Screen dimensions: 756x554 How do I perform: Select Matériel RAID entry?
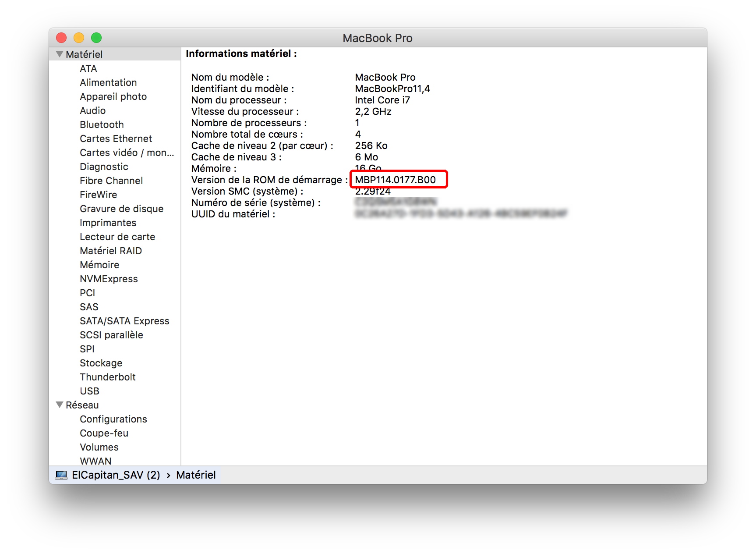point(111,251)
